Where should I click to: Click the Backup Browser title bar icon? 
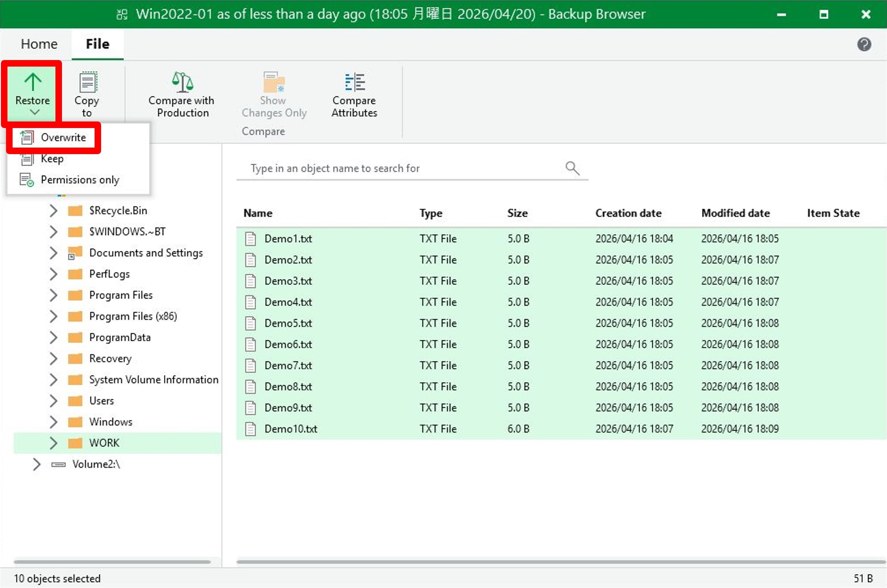click(122, 14)
